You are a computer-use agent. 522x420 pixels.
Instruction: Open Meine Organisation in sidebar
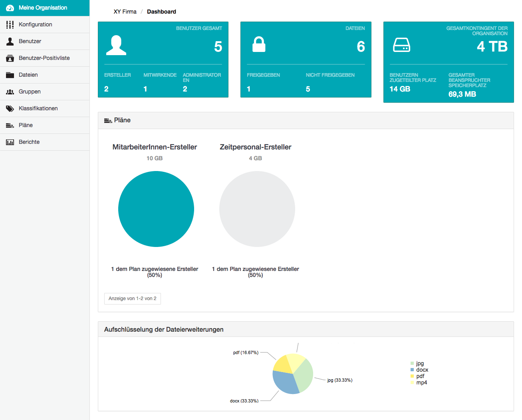45,8
